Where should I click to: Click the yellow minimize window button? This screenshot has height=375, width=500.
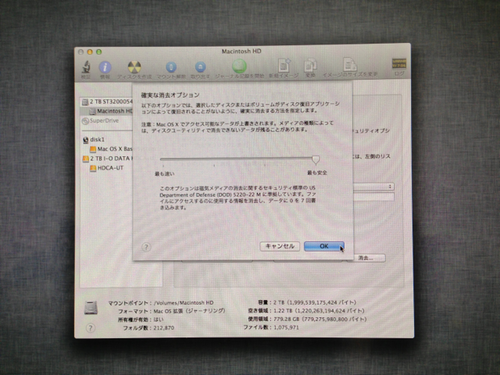pyautogui.click(x=90, y=52)
